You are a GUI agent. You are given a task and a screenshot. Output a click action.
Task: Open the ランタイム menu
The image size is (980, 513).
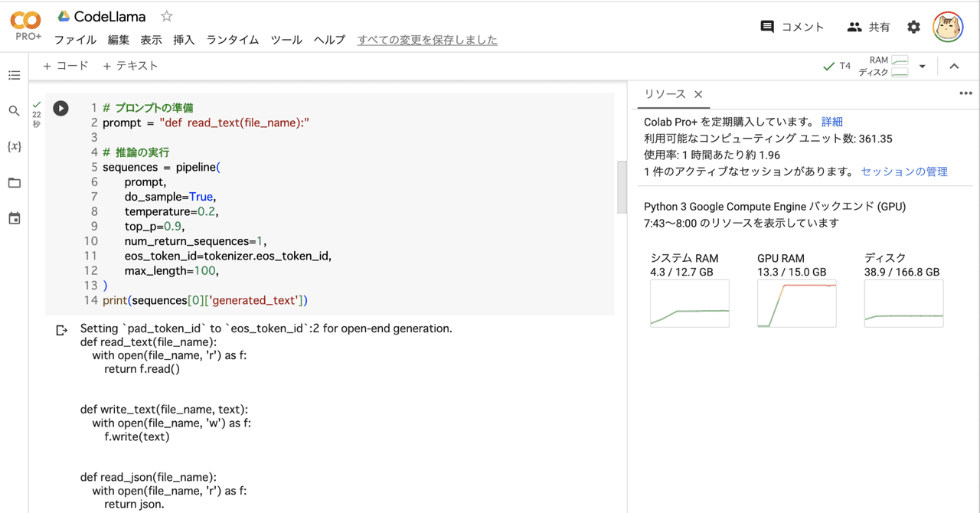point(232,40)
